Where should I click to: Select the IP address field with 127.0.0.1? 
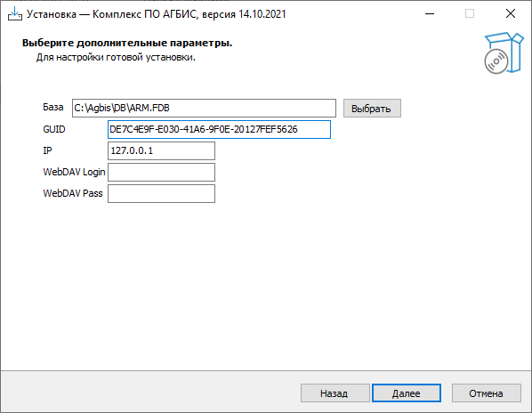(x=161, y=150)
